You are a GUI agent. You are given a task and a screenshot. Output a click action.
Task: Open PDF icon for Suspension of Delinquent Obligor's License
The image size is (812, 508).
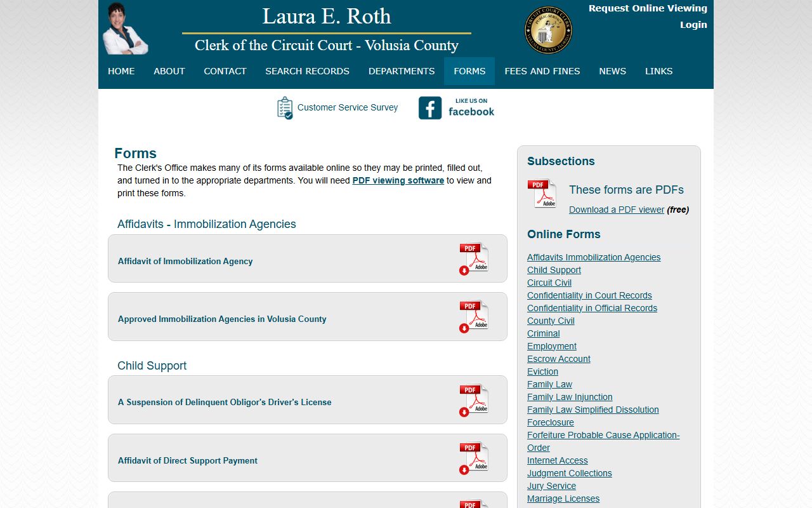click(474, 400)
